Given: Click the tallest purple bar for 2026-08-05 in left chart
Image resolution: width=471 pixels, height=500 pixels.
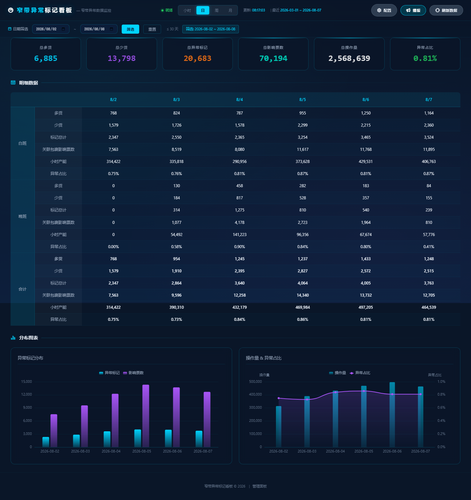Looking at the screenshot, I should (x=146, y=416).
